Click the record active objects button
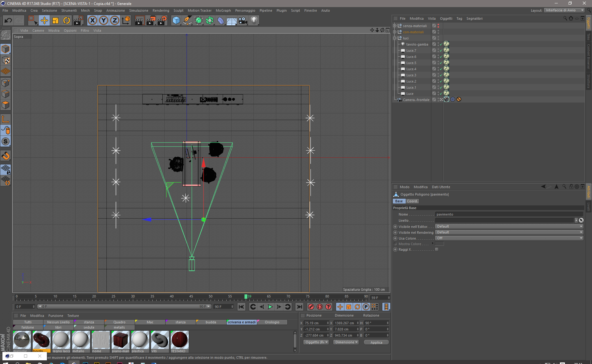Screen dimensions: 592x364 tap(311, 307)
